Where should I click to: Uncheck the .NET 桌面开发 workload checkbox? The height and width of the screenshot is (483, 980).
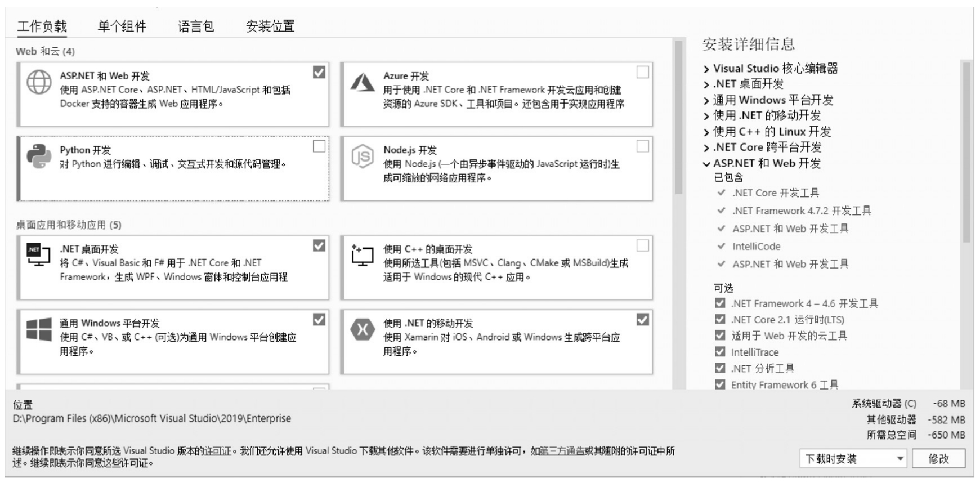(319, 245)
